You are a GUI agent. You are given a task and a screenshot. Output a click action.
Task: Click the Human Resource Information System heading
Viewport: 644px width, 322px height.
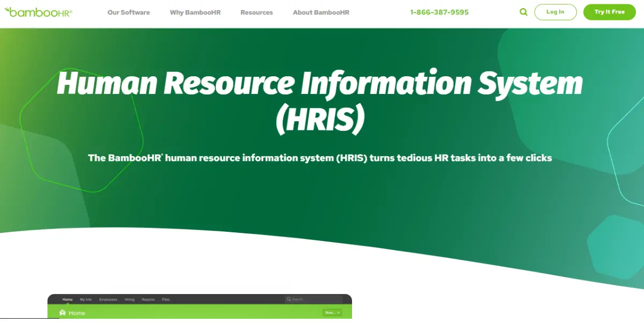(x=320, y=102)
